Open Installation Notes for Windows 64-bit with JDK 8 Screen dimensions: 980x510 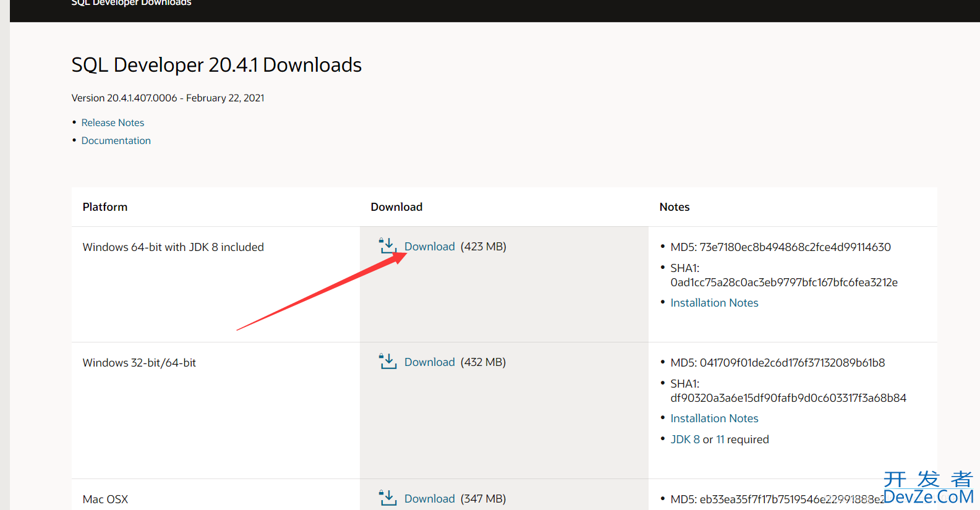coord(714,303)
